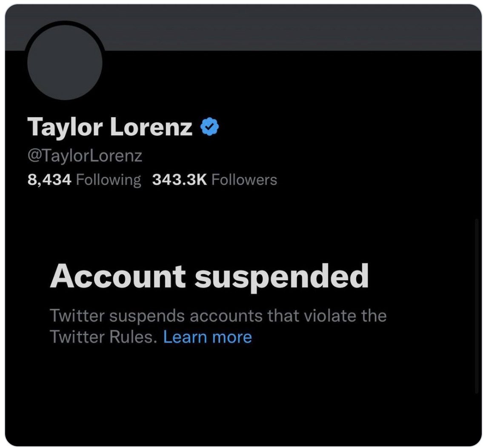The height and width of the screenshot is (448, 486).
Task: Click the Twitter suspends accounts description line
Action: (218, 316)
